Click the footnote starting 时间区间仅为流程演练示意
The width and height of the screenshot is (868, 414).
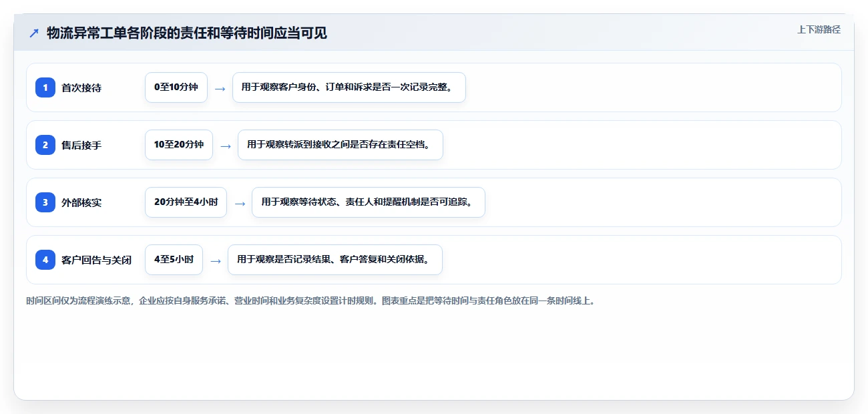click(x=310, y=301)
